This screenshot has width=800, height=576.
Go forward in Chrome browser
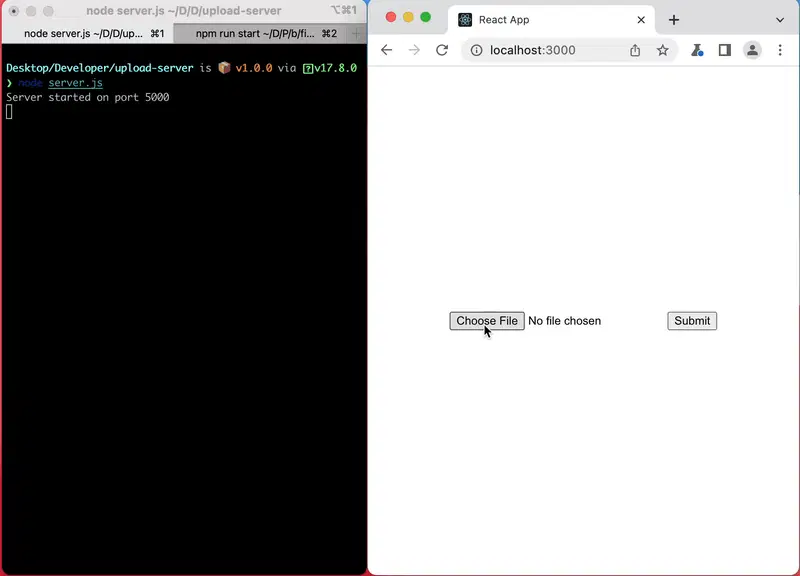[414, 50]
